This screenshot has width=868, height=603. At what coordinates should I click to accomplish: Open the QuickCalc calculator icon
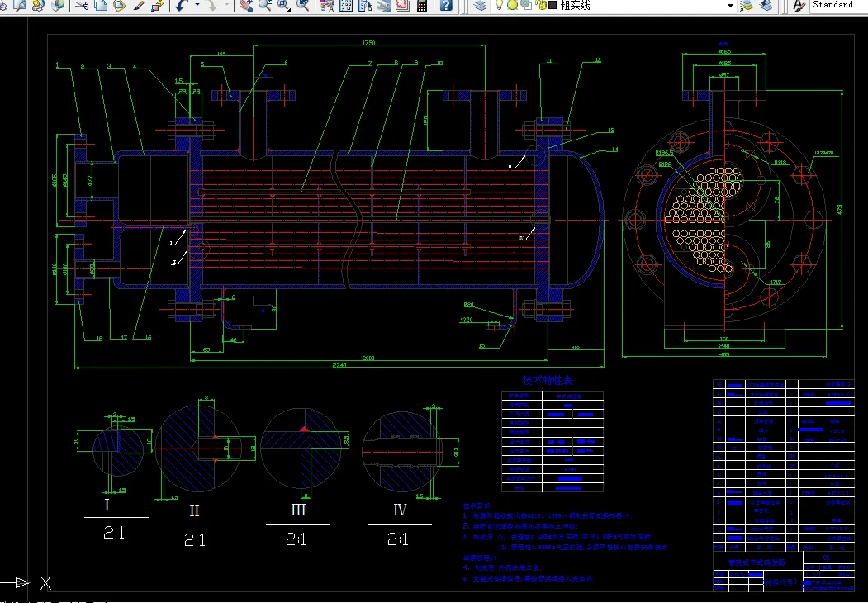(x=422, y=6)
